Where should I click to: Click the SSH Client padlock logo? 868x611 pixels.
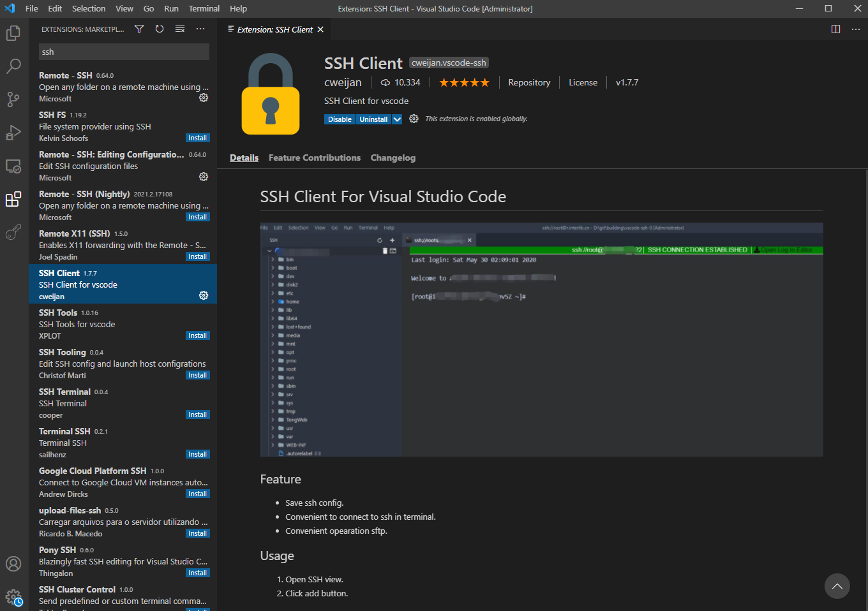271,94
